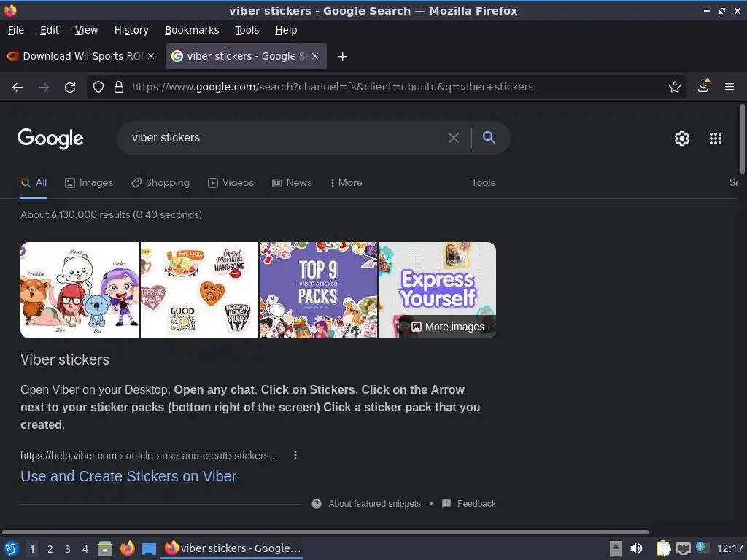
Task: Switch to workspace 3 in the taskbar
Action: pos(68,549)
